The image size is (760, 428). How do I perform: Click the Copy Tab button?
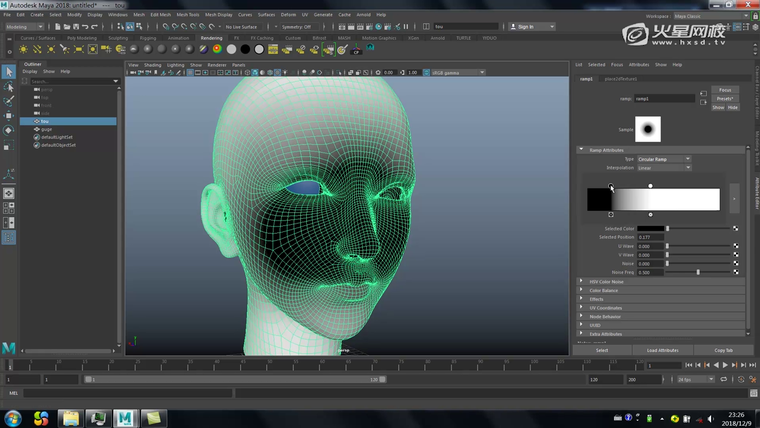click(723, 350)
